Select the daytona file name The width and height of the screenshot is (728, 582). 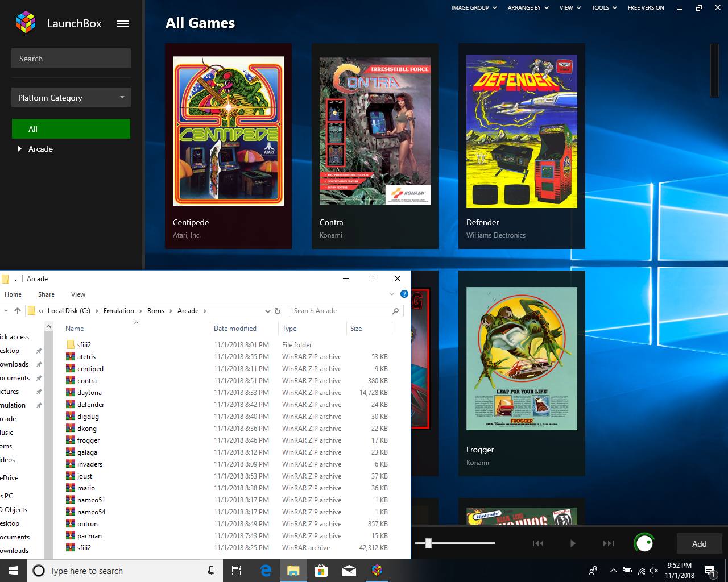[89, 393]
